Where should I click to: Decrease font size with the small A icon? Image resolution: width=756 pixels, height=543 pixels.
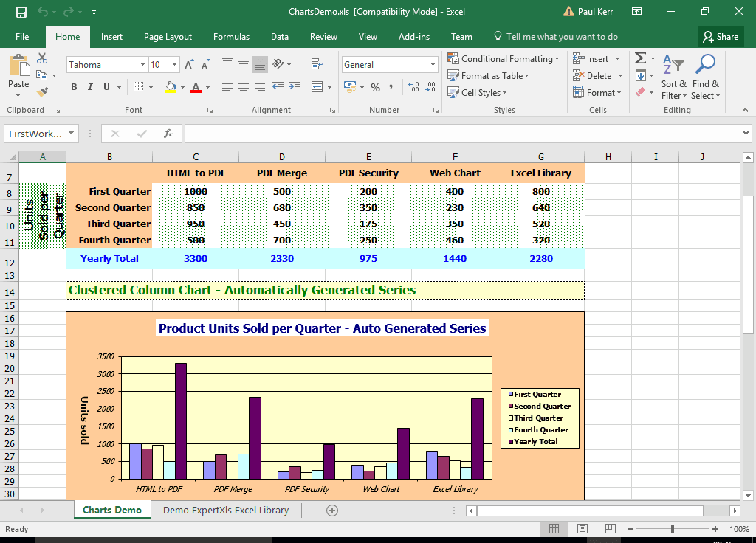[205, 65]
